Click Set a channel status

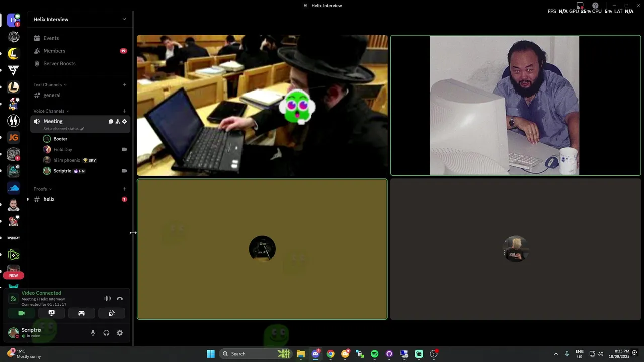[x=63, y=129]
